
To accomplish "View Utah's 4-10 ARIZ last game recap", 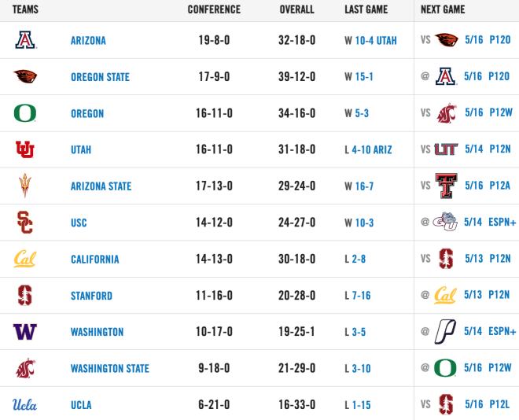I will (x=372, y=149).
